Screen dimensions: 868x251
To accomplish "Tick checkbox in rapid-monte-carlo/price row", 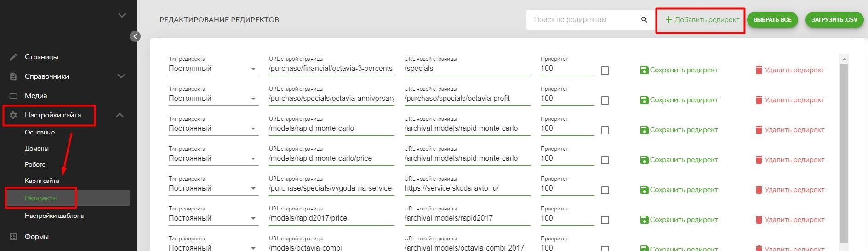I will point(605,160).
